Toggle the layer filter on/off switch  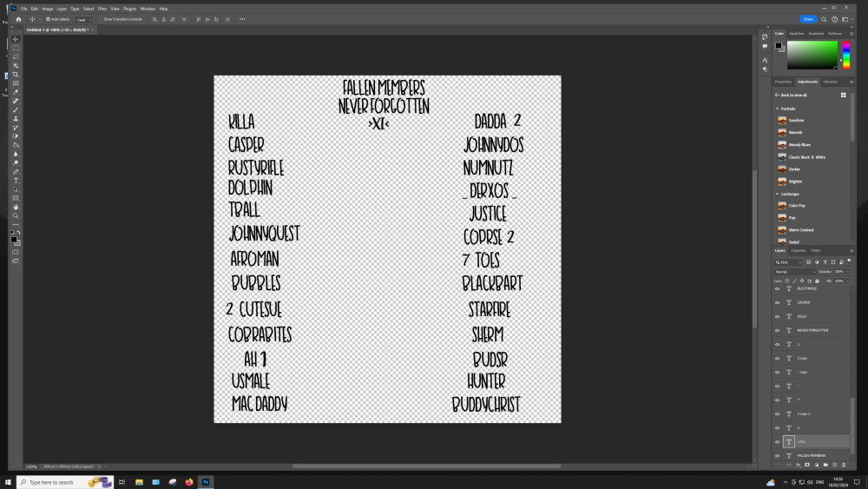pyautogui.click(x=849, y=261)
